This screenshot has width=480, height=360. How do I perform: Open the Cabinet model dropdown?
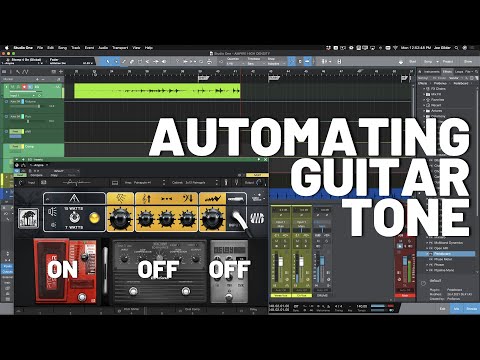(195, 183)
